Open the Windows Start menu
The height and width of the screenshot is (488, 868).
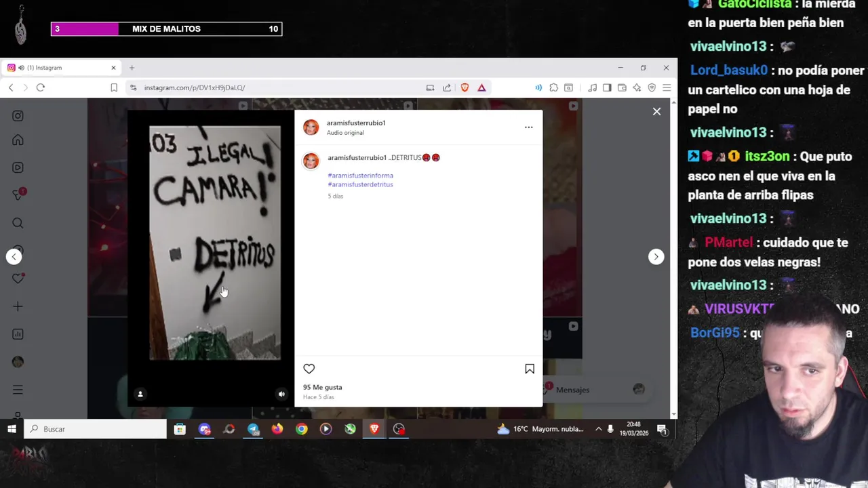tap(12, 429)
